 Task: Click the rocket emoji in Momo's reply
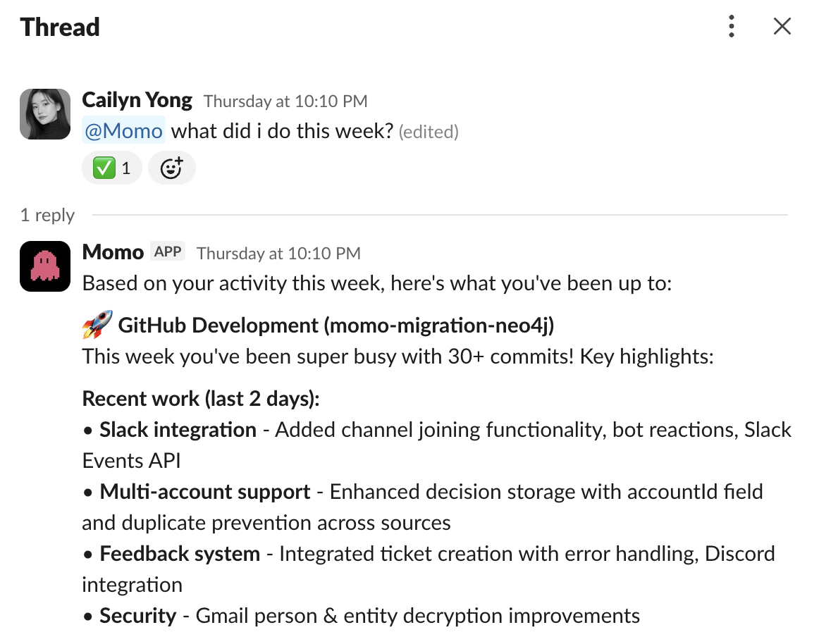[x=94, y=325]
